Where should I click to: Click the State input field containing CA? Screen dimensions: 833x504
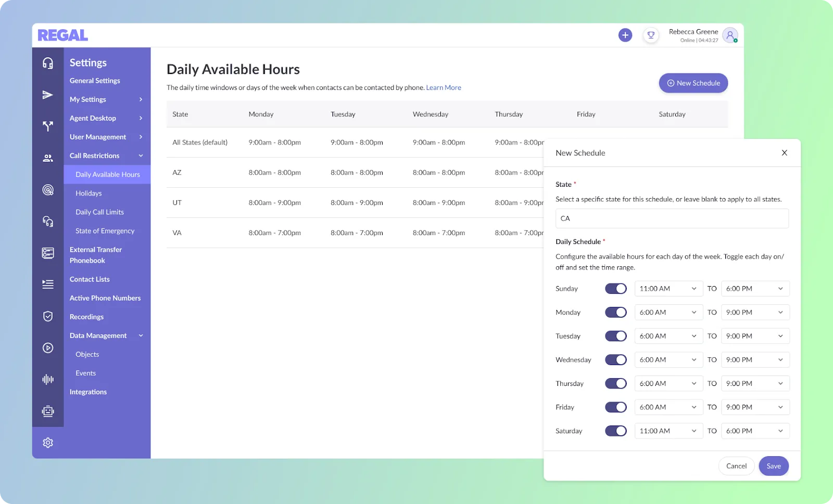pos(672,218)
